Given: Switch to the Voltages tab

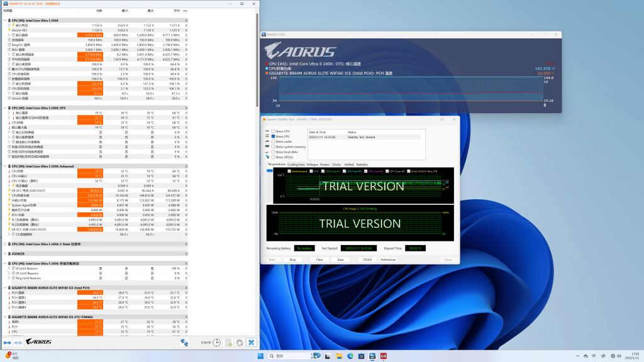Looking at the screenshot, I should click(312, 165).
